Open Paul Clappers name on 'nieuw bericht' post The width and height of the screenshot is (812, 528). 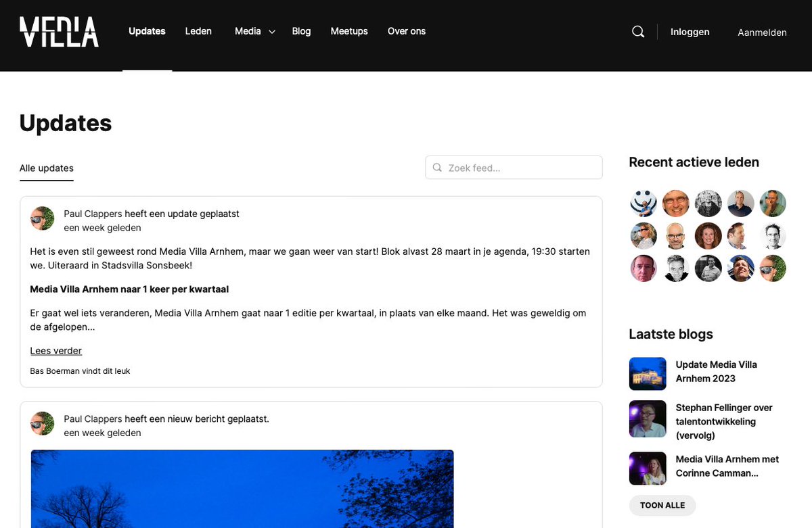93,419
